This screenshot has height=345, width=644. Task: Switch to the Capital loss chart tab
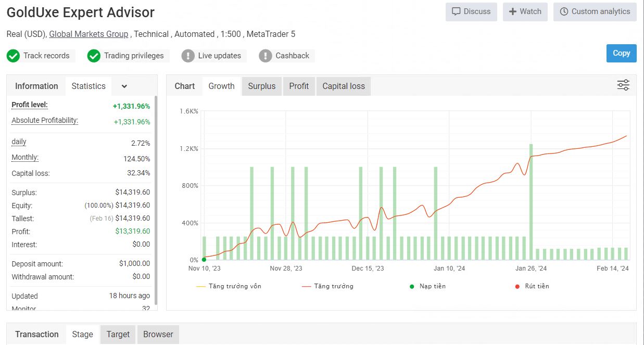pos(343,86)
